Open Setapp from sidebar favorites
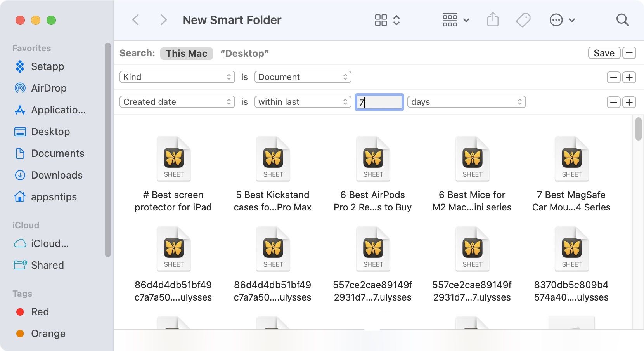 coord(47,66)
